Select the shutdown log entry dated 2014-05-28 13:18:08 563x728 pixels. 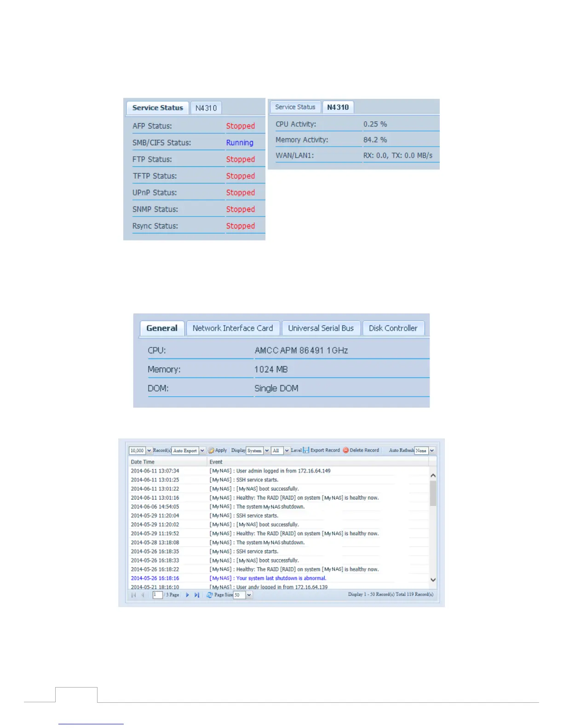pos(278,543)
